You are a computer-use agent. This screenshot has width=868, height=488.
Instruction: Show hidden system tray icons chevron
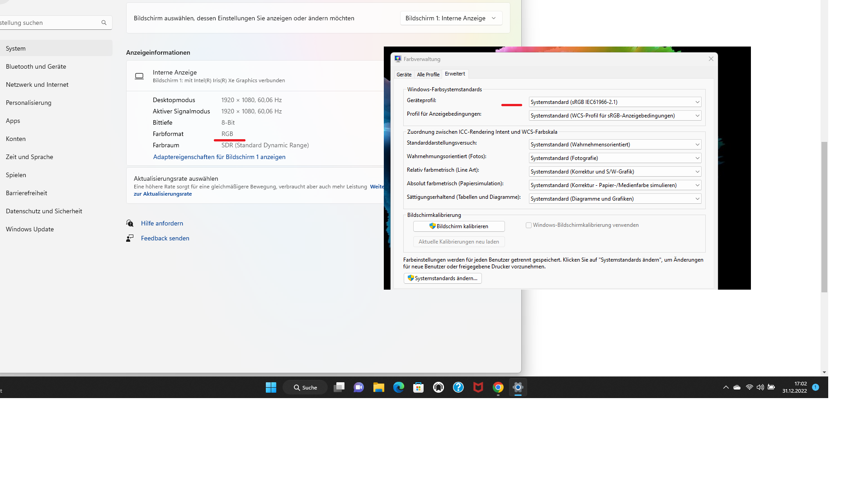click(726, 387)
